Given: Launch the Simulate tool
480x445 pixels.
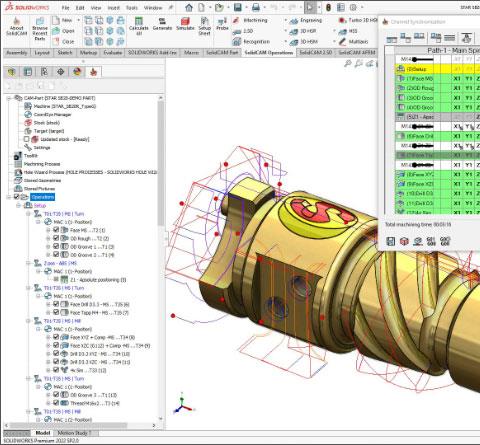Looking at the screenshot, I should 185,24.
